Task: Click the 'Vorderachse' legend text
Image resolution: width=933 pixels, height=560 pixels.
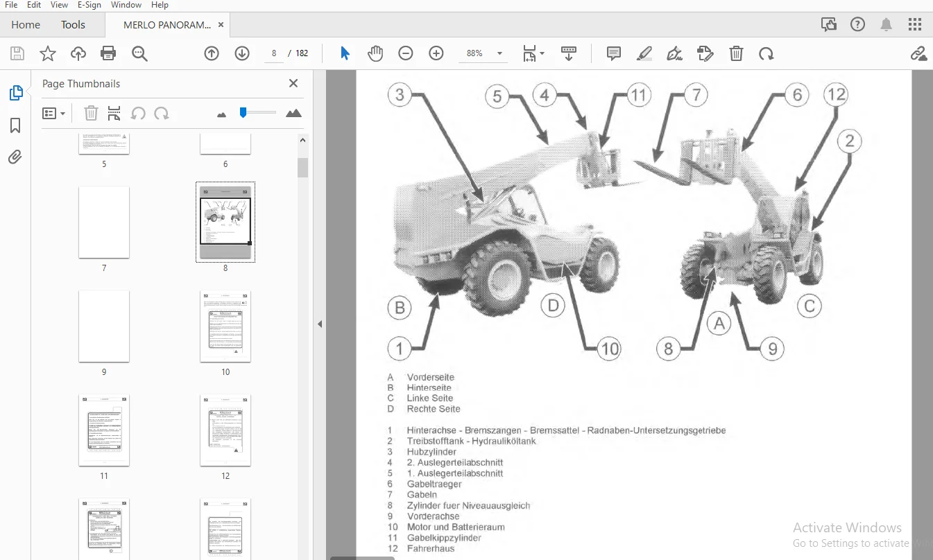Action: (433, 516)
